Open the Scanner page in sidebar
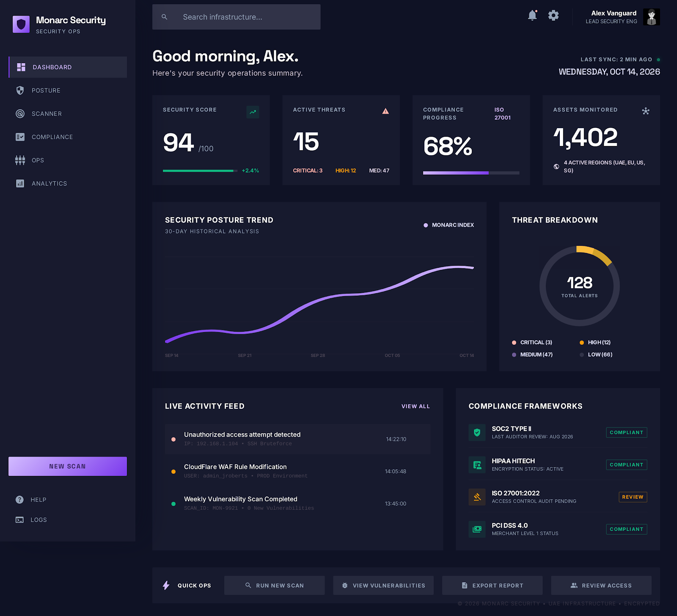 tap(47, 114)
